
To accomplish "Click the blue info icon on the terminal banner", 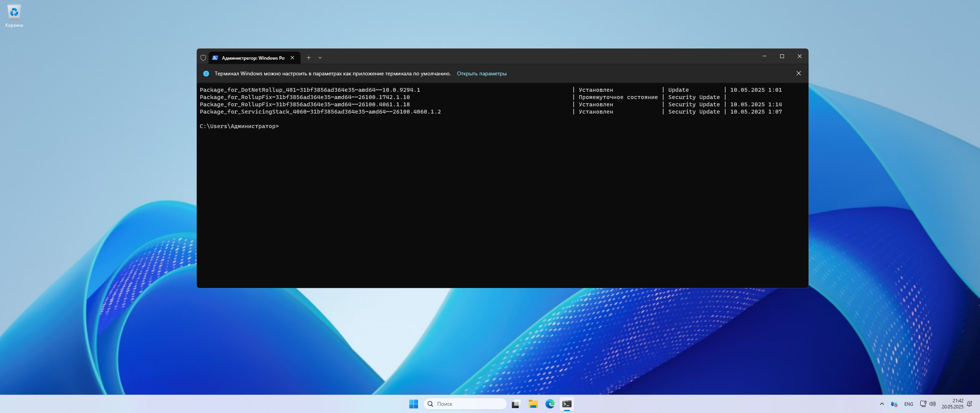I will pos(206,73).
